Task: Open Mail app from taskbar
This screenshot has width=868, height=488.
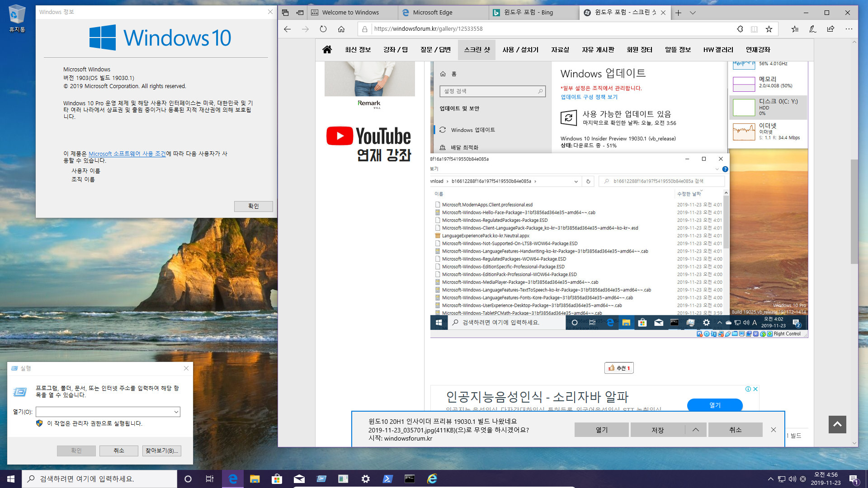Action: (299, 479)
